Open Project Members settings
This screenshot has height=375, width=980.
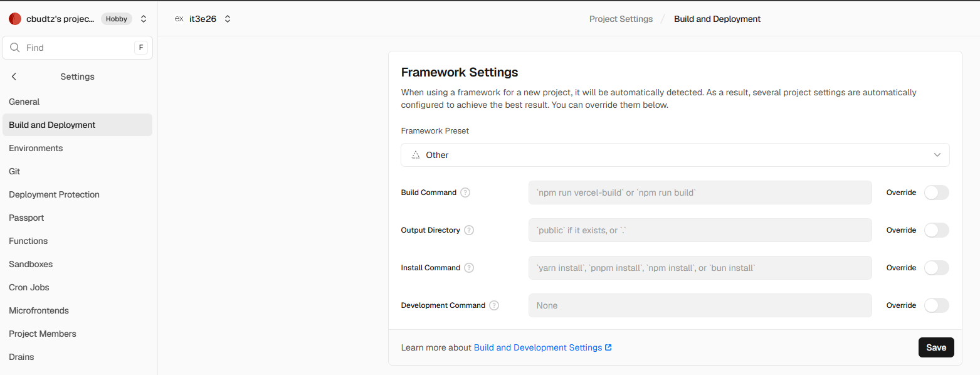coord(78,334)
